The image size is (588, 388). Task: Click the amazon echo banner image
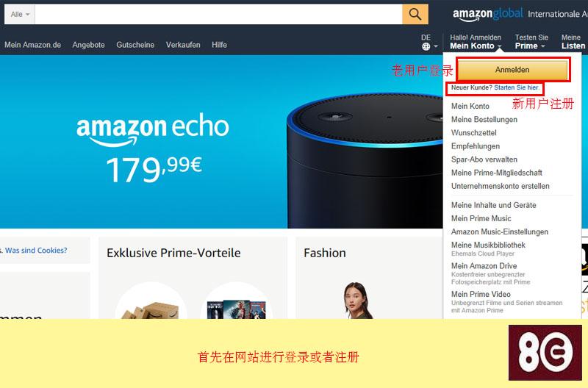coord(221,142)
